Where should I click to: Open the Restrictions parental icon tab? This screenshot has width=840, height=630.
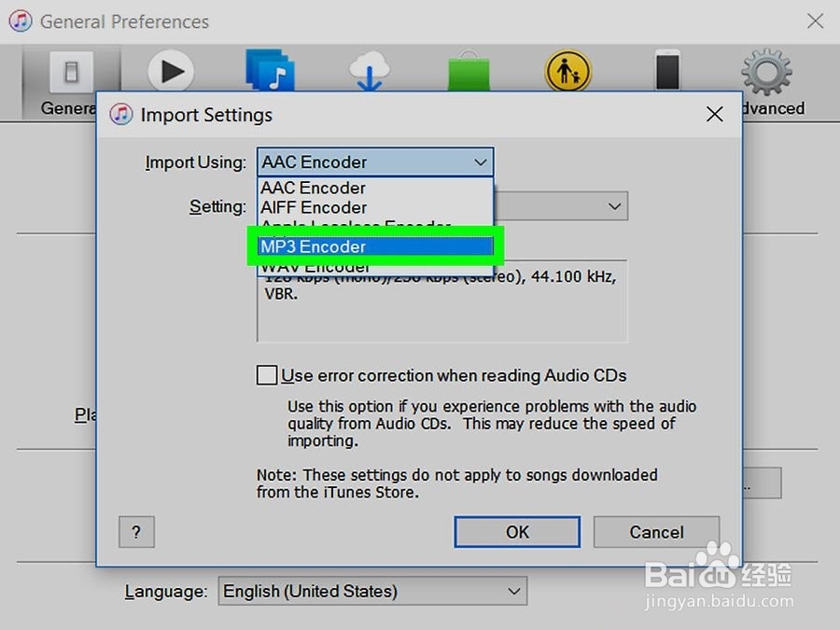click(x=567, y=70)
